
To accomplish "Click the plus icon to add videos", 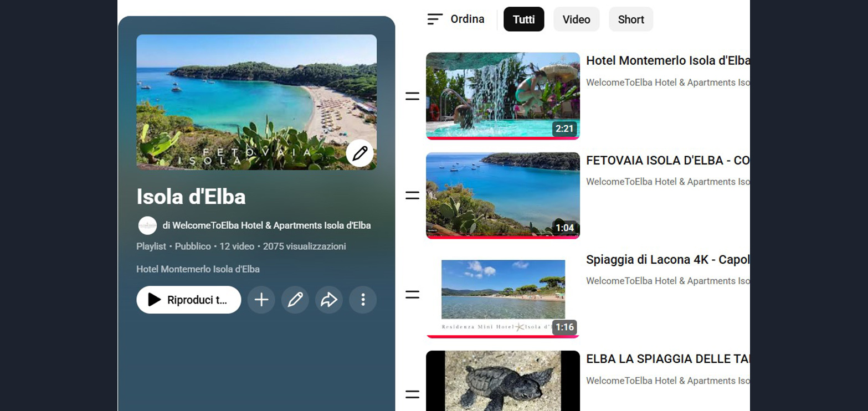I will coord(261,300).
